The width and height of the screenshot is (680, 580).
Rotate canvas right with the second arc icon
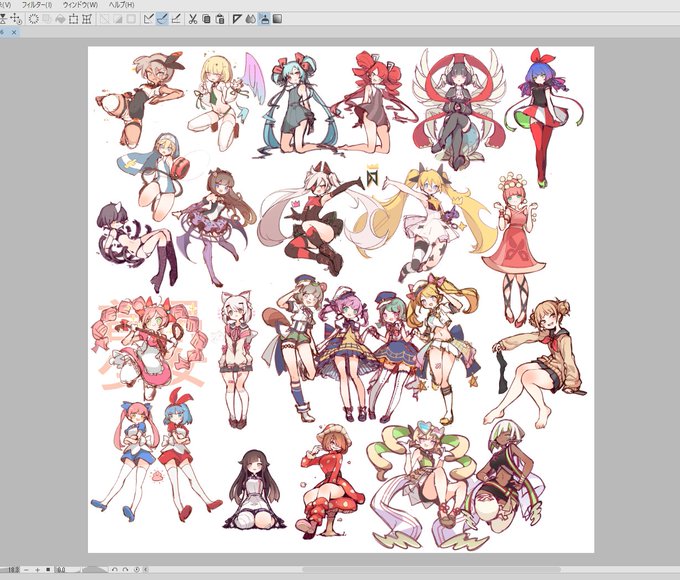125,570
